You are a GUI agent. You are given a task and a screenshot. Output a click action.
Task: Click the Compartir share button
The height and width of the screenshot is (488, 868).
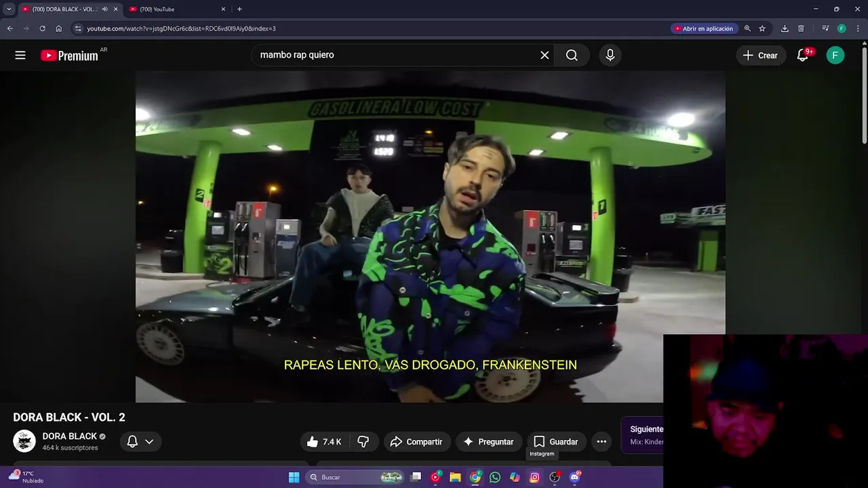click(x=416, y=442)
